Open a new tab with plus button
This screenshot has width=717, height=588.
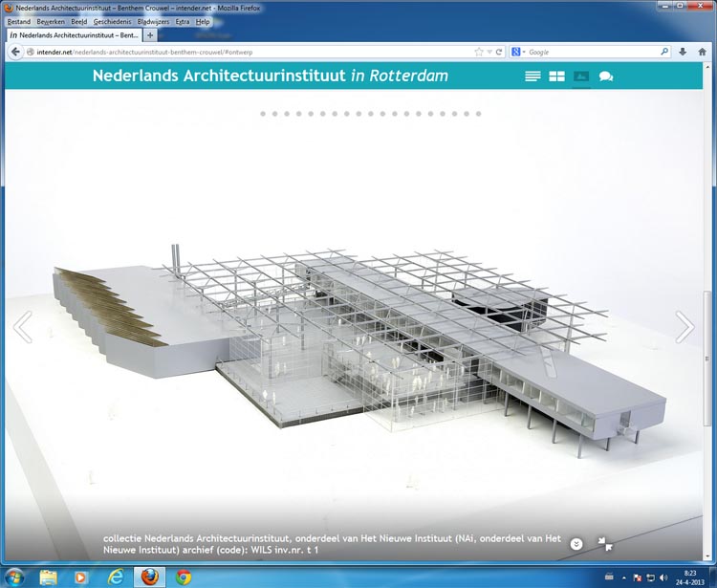pyautogui.click(x=150, y=35)
